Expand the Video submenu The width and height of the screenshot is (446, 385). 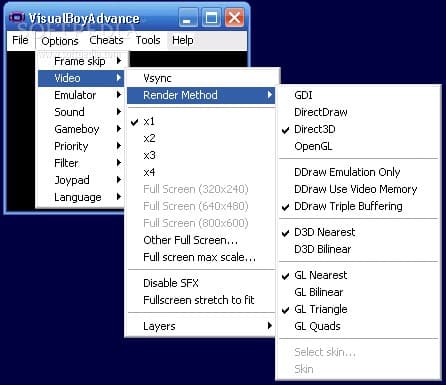coord(81,78)
